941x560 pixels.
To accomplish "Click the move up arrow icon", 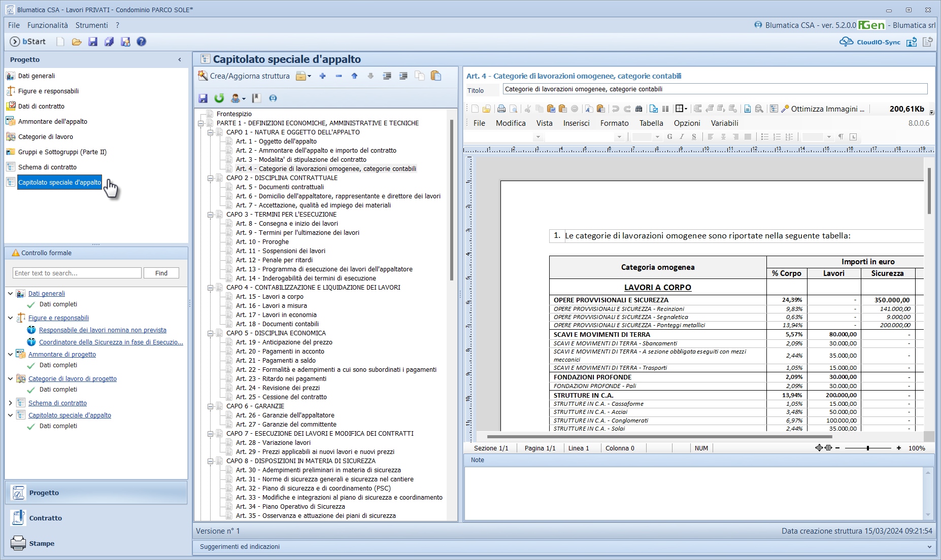I will point(354,76).
